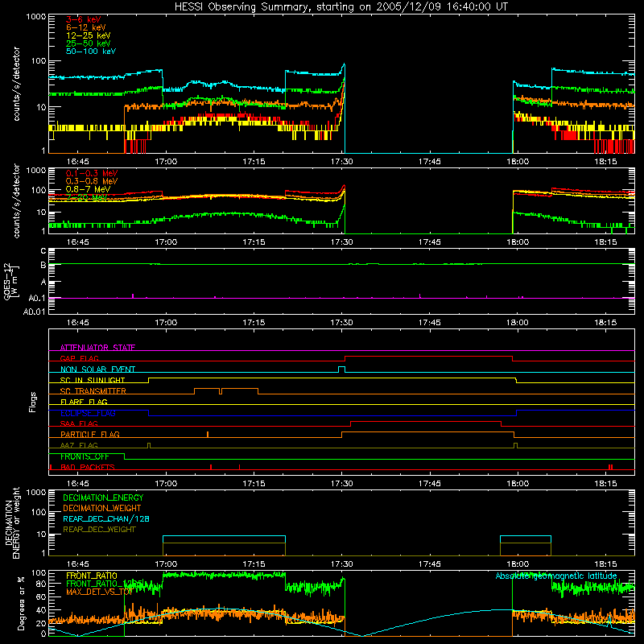644x644 pixels.
Task: Select the cyan 50-100 keV legend label
Action: [x=91, y=52]
